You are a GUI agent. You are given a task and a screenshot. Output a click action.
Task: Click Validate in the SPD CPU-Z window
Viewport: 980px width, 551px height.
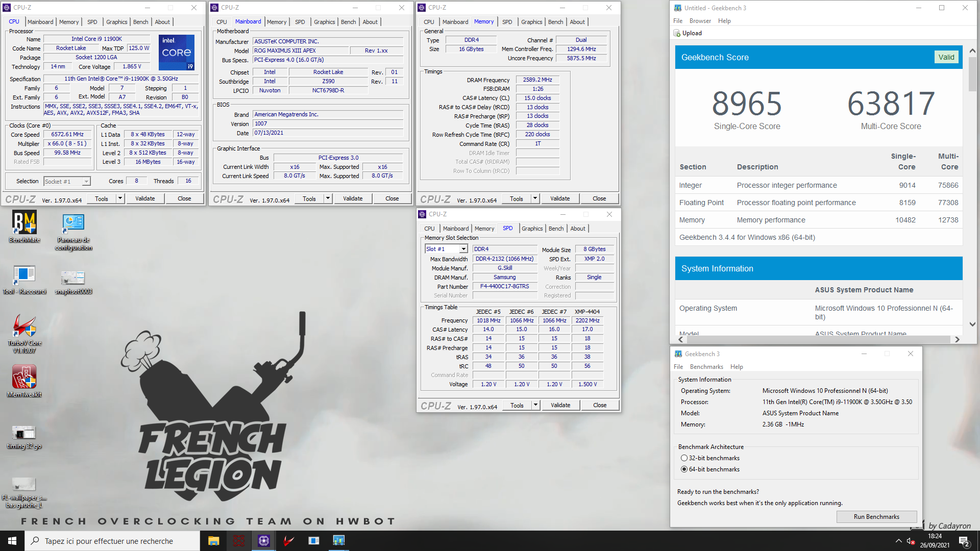[x=560, y=405]
